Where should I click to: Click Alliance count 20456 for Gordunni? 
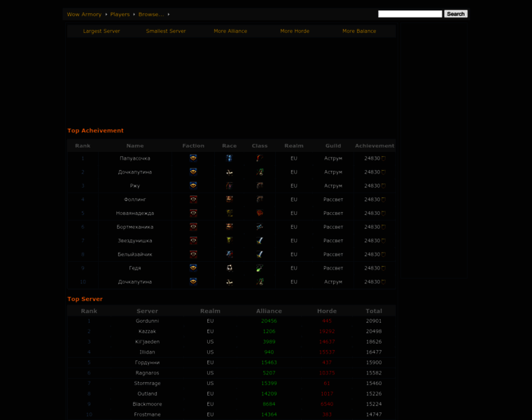pyautogui.click(x=269, y=321)
